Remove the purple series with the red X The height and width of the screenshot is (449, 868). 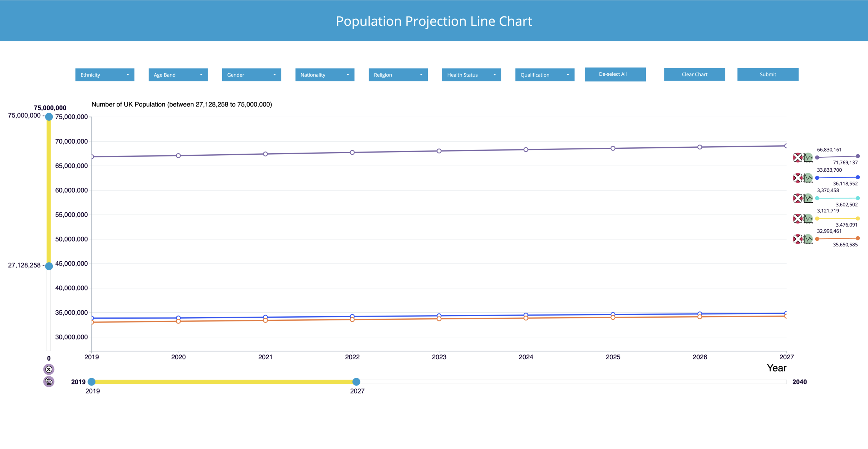coord(798,157)
